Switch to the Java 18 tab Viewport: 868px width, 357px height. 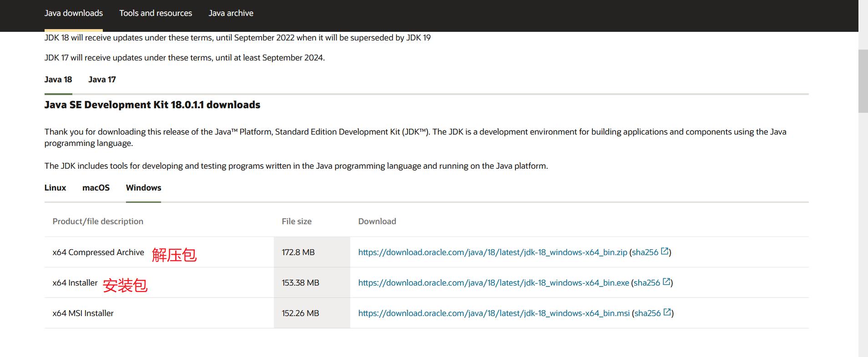pyautogui.click(x=58, y=80)
